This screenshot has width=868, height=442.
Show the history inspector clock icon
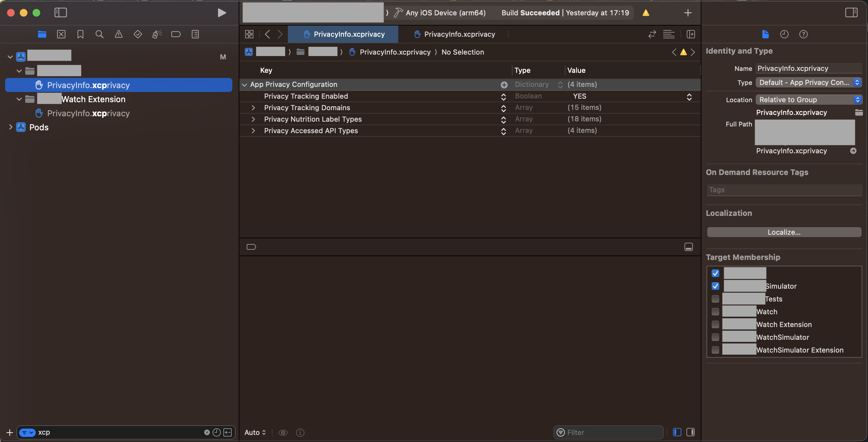point(784,34)
